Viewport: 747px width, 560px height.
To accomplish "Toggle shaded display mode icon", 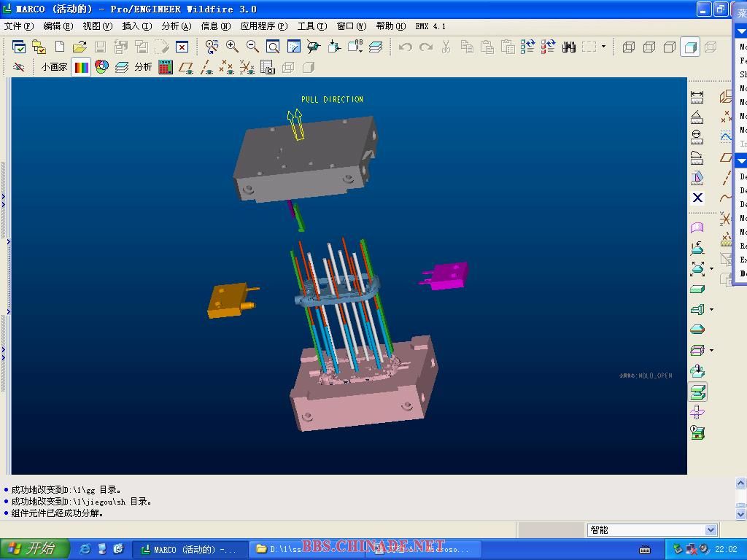I will pyautogui.click(x=690, y=47).
